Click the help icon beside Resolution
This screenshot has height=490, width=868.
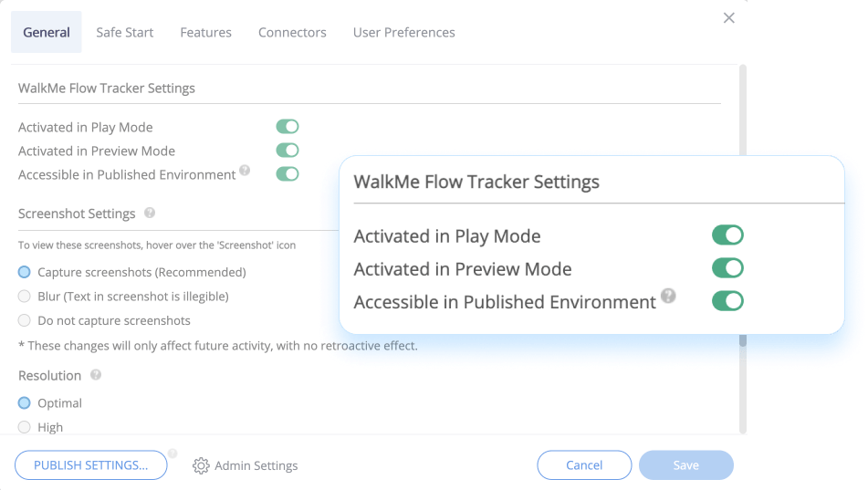click(x=96, y=375)
